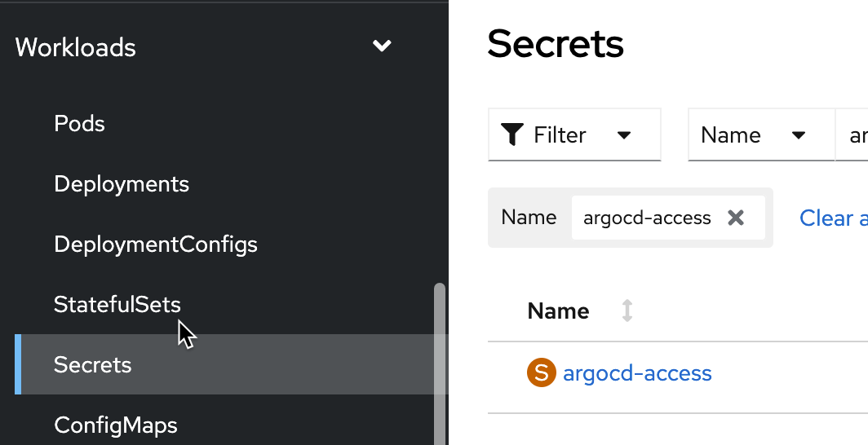Screen dimensions: 868x445
Task: Select StatefulSets in the sidebar
Action: [x=117, y=305]
